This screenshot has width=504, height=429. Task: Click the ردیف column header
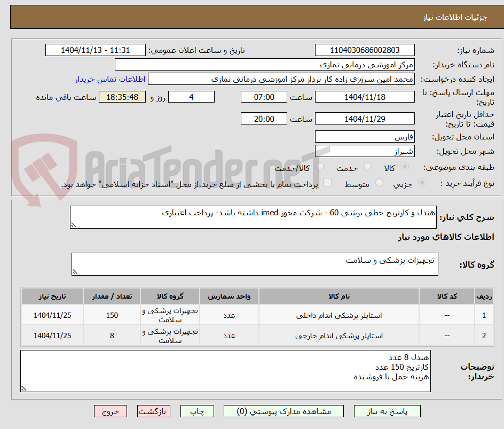(484, 296)
